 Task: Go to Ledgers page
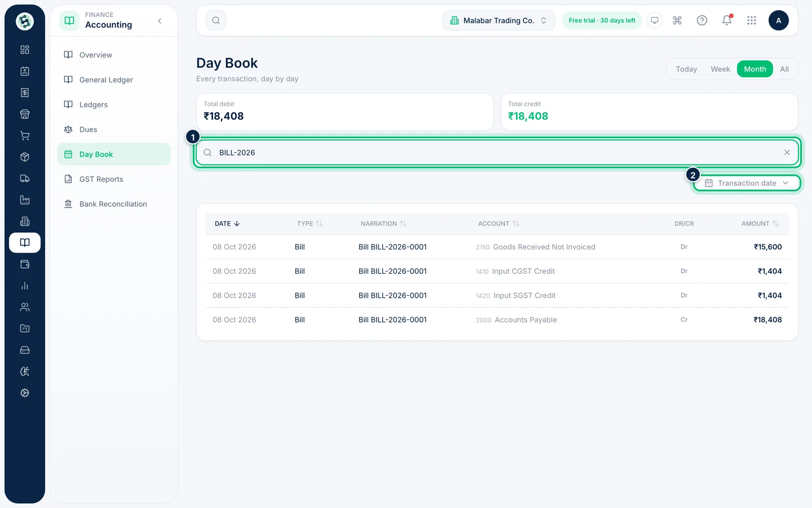114,105
